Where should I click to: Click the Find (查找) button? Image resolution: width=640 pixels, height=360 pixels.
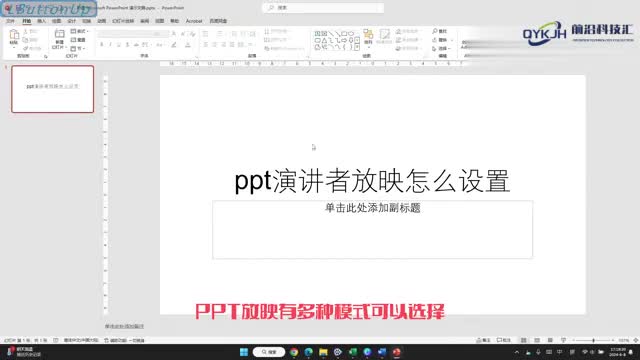440,31
